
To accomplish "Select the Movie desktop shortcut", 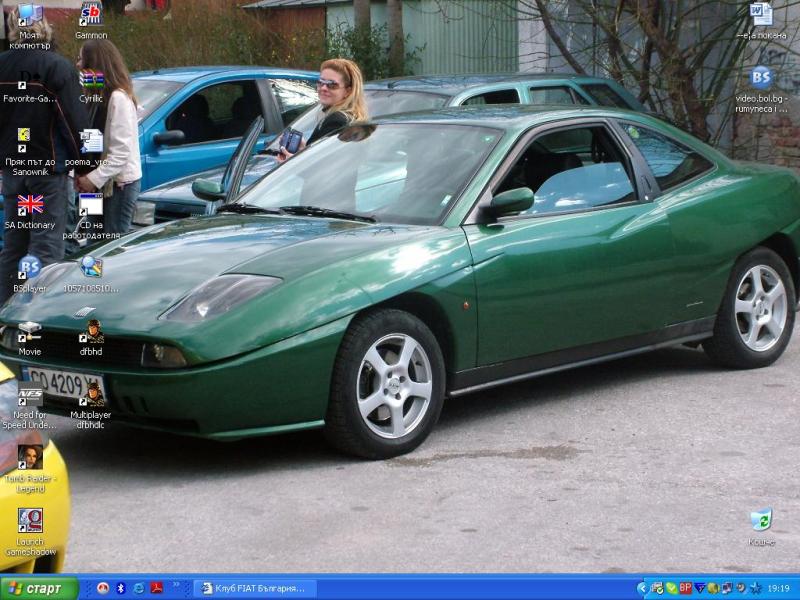I will coord(30,331).
